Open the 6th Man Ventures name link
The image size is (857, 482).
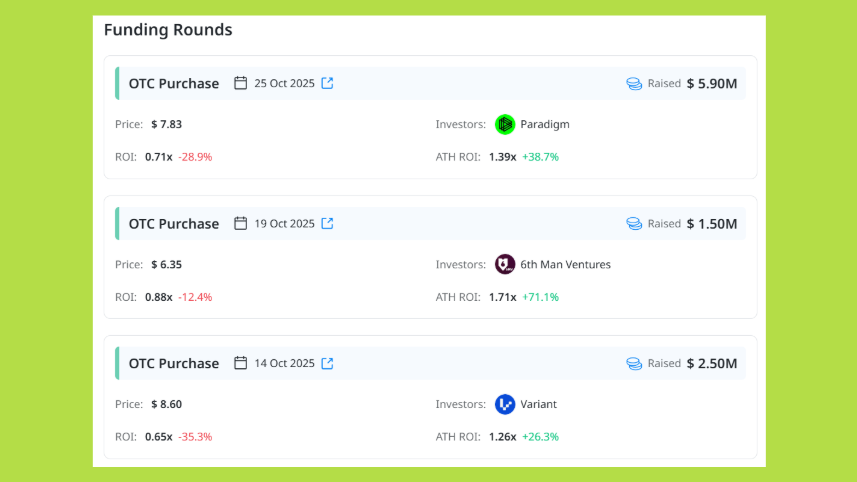[x=565, y=264]
